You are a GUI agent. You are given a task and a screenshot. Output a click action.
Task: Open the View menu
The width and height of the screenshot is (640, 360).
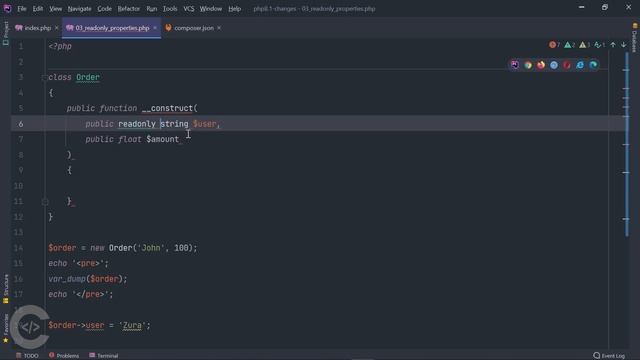click(56, 9)
